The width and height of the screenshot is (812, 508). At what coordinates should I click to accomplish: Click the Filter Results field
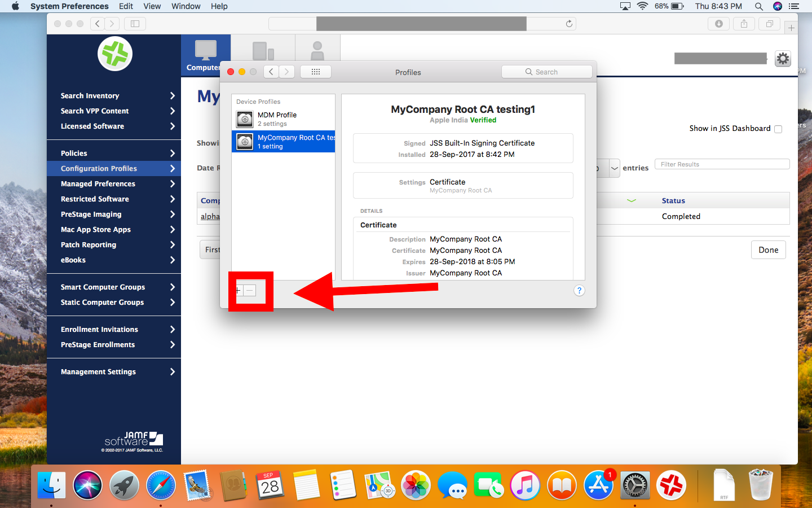pyautogui.click(x=722, y=164)
